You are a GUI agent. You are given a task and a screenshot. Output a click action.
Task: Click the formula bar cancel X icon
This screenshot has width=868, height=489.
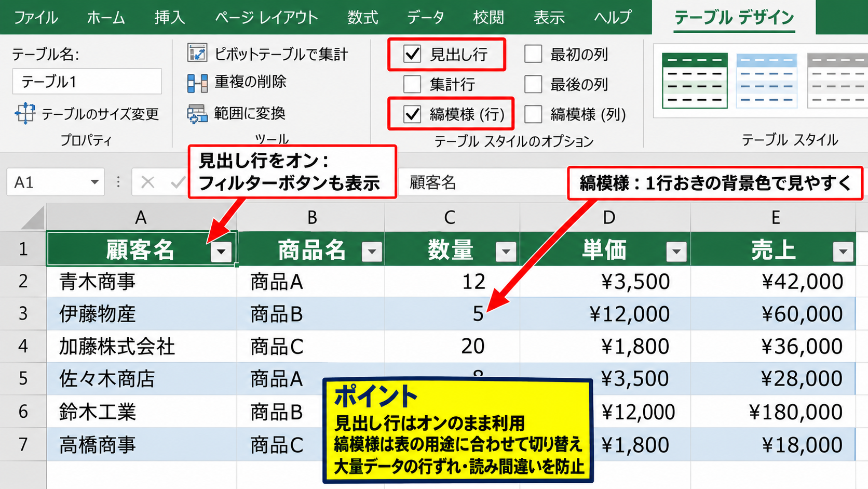pos(148,182)
